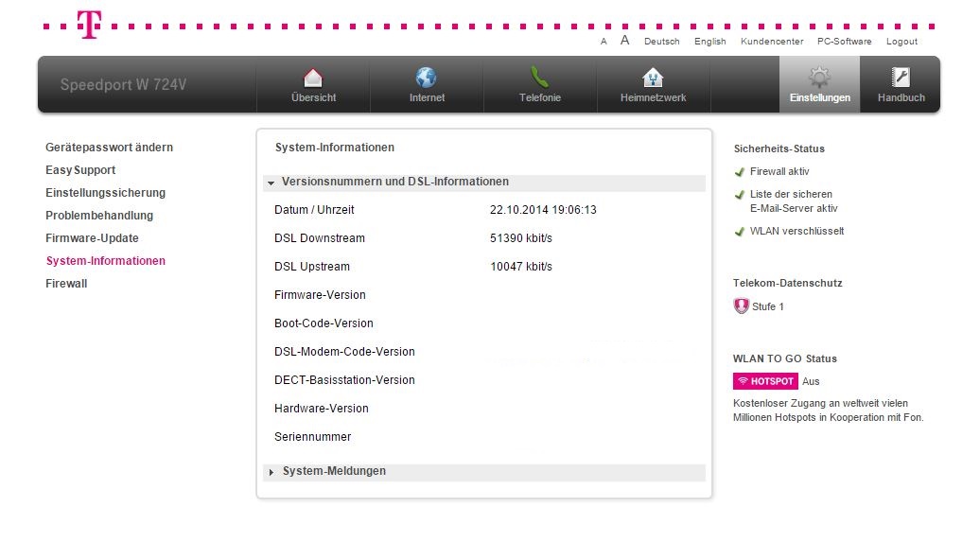
Task: Click the Telekom-Datenschutz shield icon
Action: [x=742, y=306]
